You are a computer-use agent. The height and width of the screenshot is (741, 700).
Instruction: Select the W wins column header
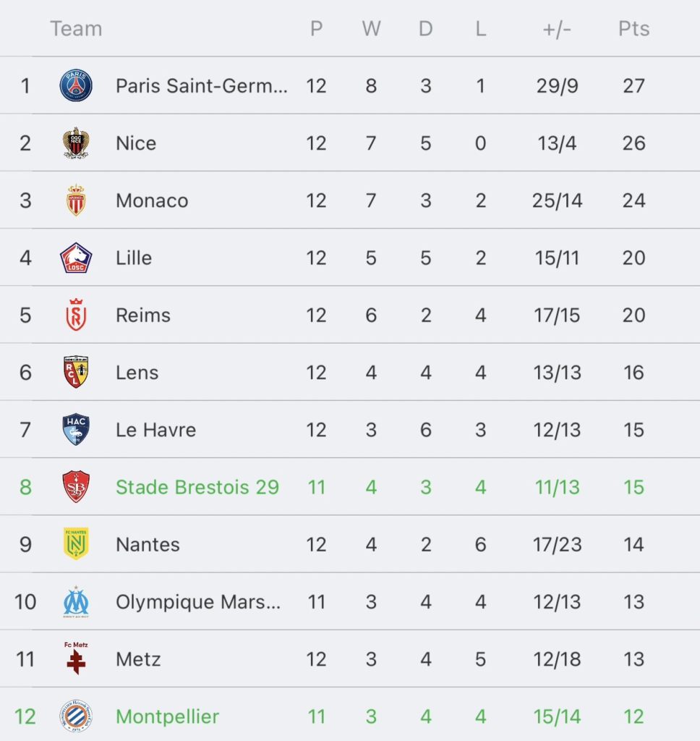tap(371, 29)
